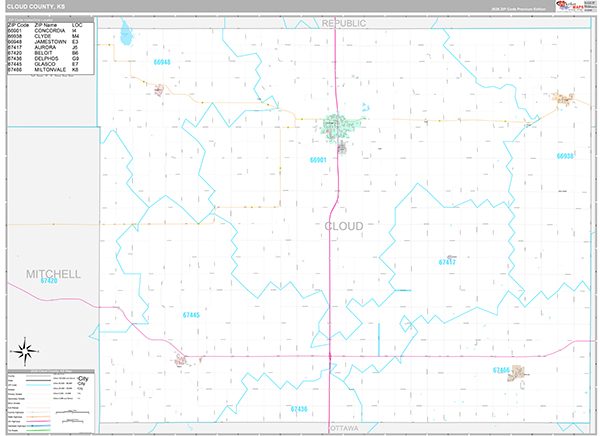Click the 67420 ZIP label under MITCHELL
Screen dimensions: 600x436
tap(49, 281)
